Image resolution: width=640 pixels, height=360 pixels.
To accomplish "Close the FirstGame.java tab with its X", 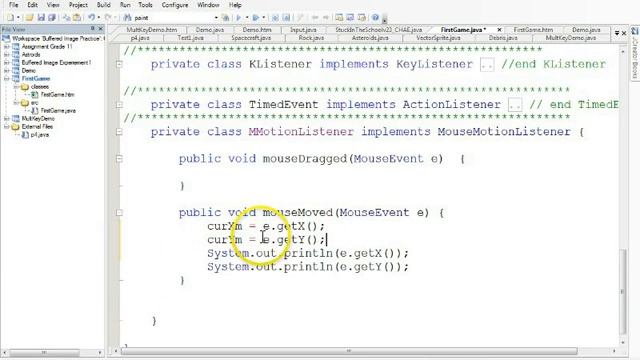I will click(x=499, y=30).
